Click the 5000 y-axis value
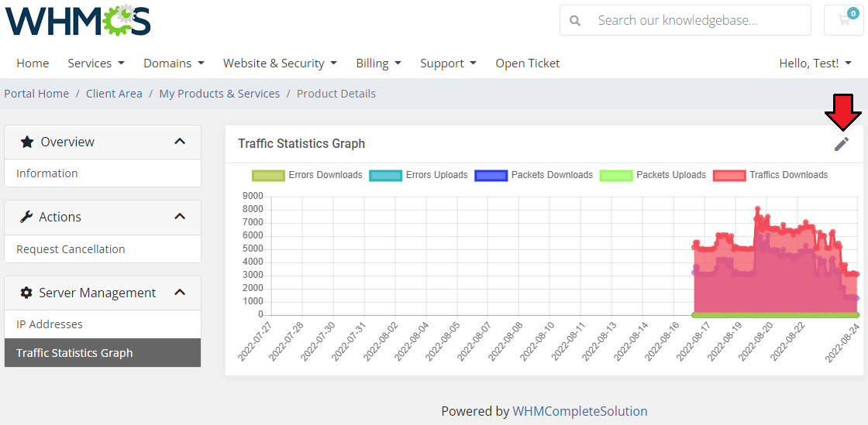This screenshot has width=868, height=425. pos(253,248)
